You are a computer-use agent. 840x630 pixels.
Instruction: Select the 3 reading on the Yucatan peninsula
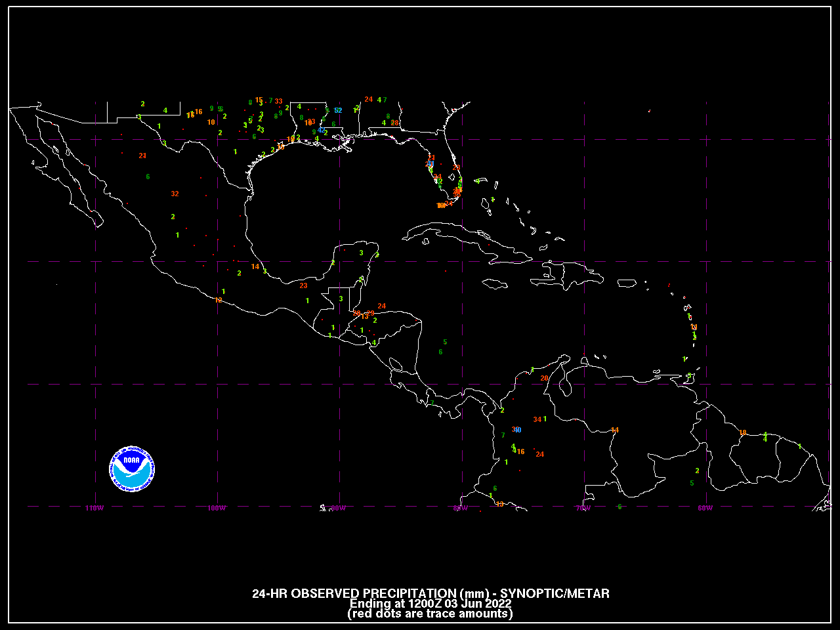361,253
